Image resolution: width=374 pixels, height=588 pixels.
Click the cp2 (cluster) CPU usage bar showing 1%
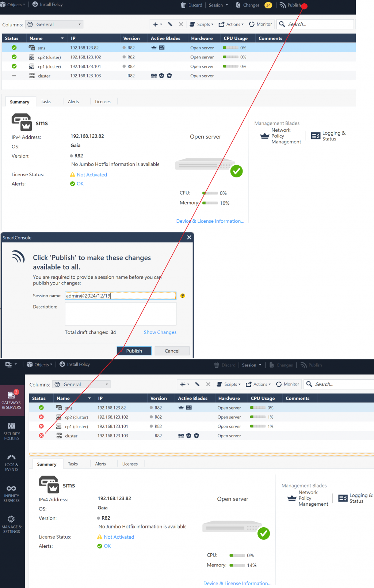(258, 417)
